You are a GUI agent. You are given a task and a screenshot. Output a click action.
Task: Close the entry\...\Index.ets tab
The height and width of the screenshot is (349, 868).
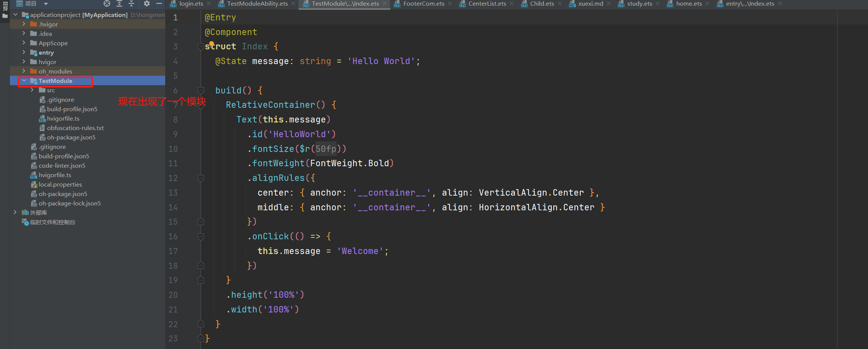pyautogui.click(x=780, y=4)
